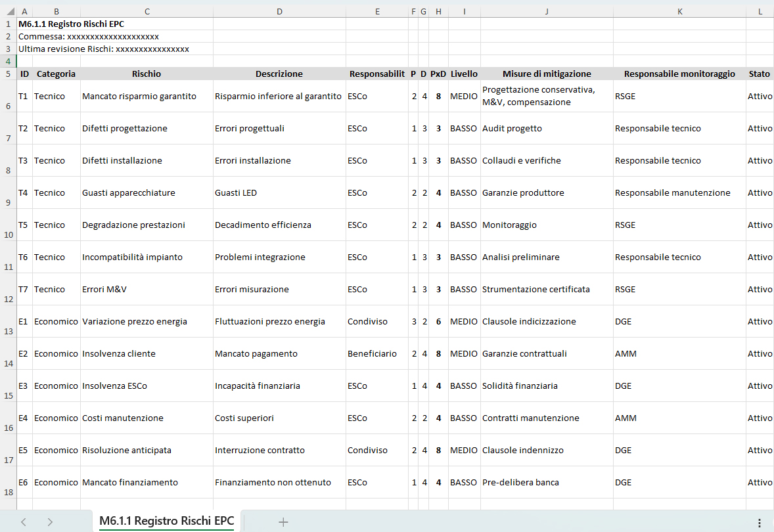This screenshot has width=774, height=532.
Task: Open the sheet options three-dot menu
Action: click(760, 523)
